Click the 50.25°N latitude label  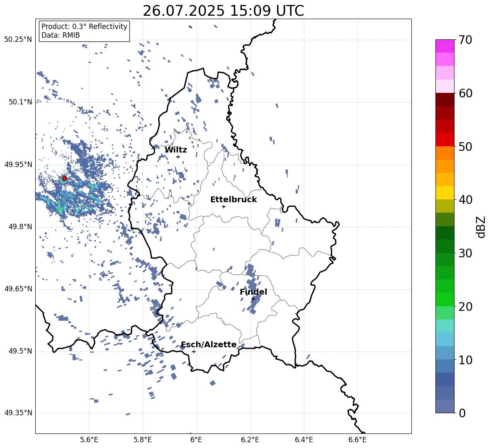(18, 40)
